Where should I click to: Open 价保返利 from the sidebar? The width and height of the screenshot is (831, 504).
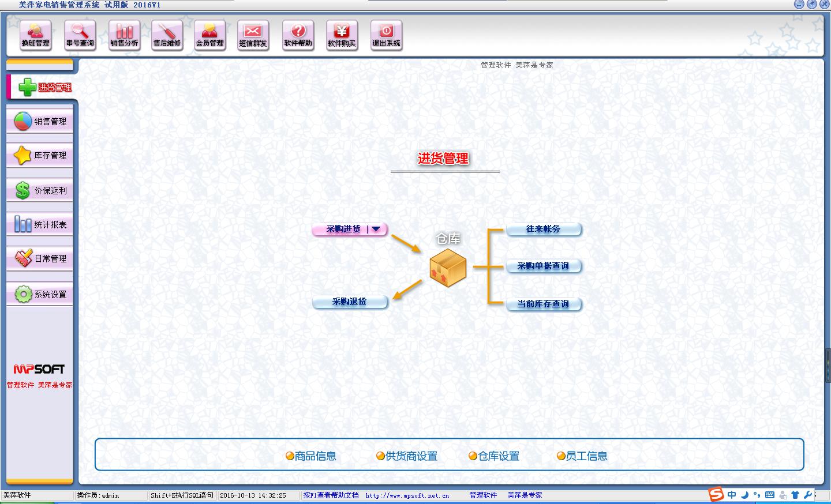pos(40,190)
